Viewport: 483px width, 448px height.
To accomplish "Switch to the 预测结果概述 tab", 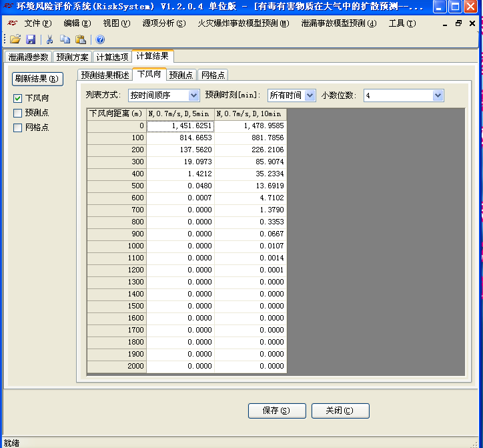I will (x=105, y=75).
